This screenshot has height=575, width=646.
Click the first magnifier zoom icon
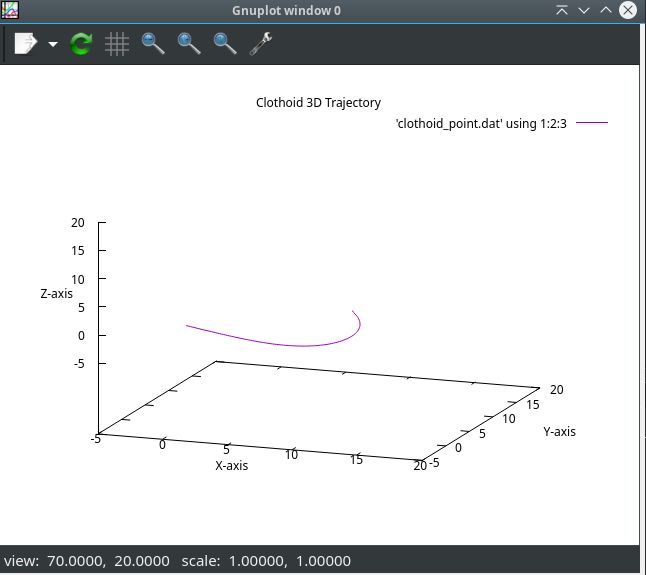(x=153, y=44)
